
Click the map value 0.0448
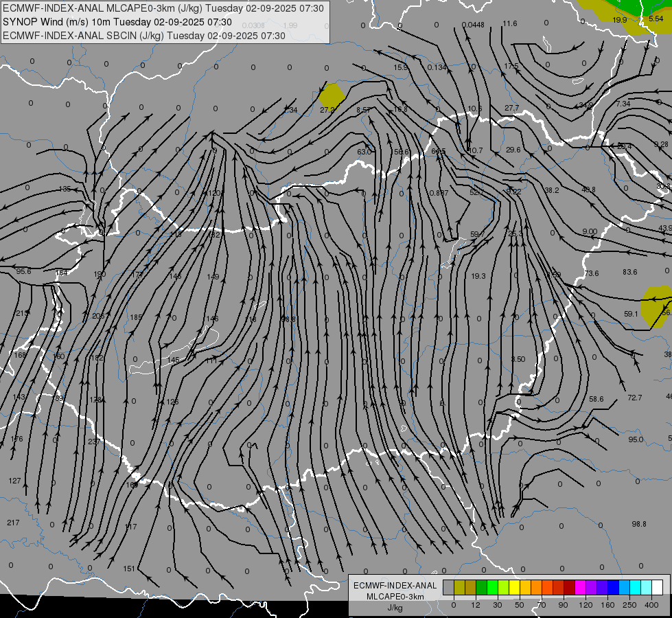tap(473, 25)
